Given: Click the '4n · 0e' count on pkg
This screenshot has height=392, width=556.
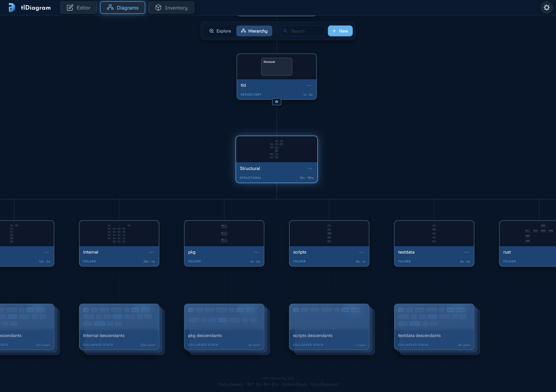Looking at the screenshot, I should click(x=255, y=261).
